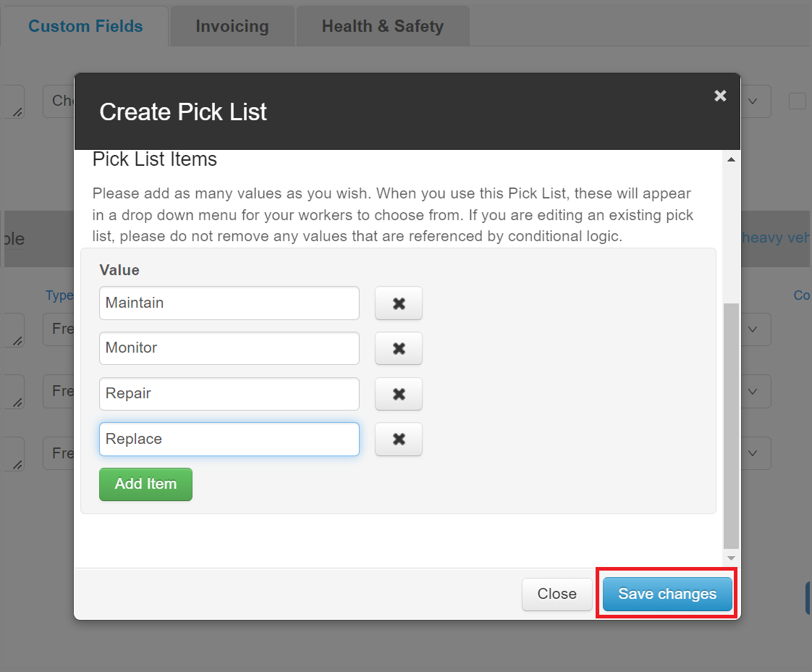Screen dimensions: 812x672
Task: Remove the Maintain pick list item
Action: click(x=398, y=303)
